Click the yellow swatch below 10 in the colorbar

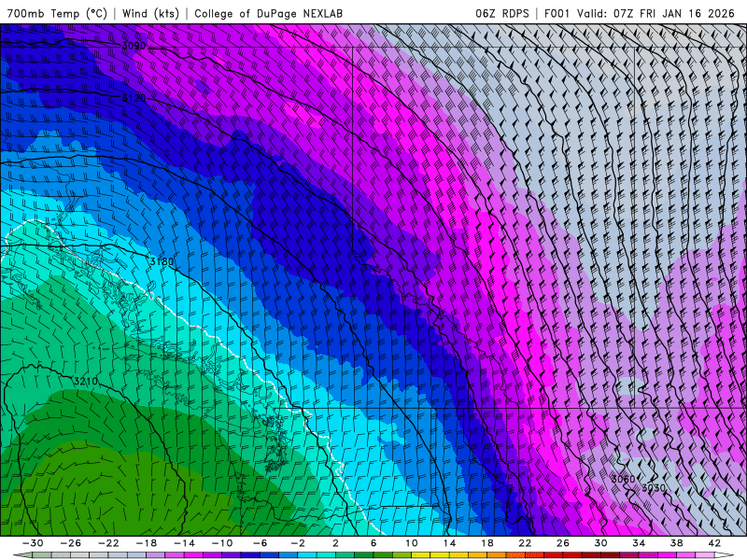pyautogui.click(x=421, y=555)
